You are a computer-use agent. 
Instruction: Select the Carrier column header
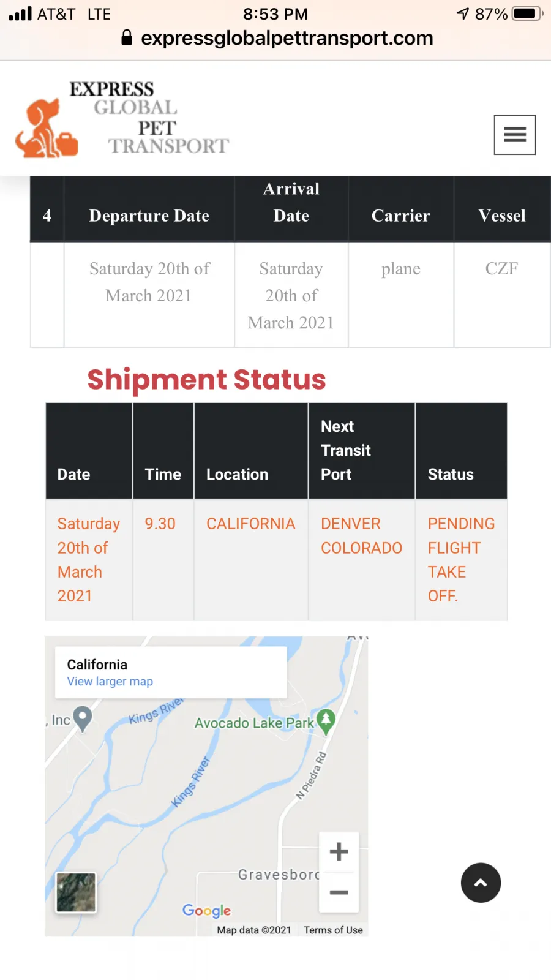pos(401,216)
